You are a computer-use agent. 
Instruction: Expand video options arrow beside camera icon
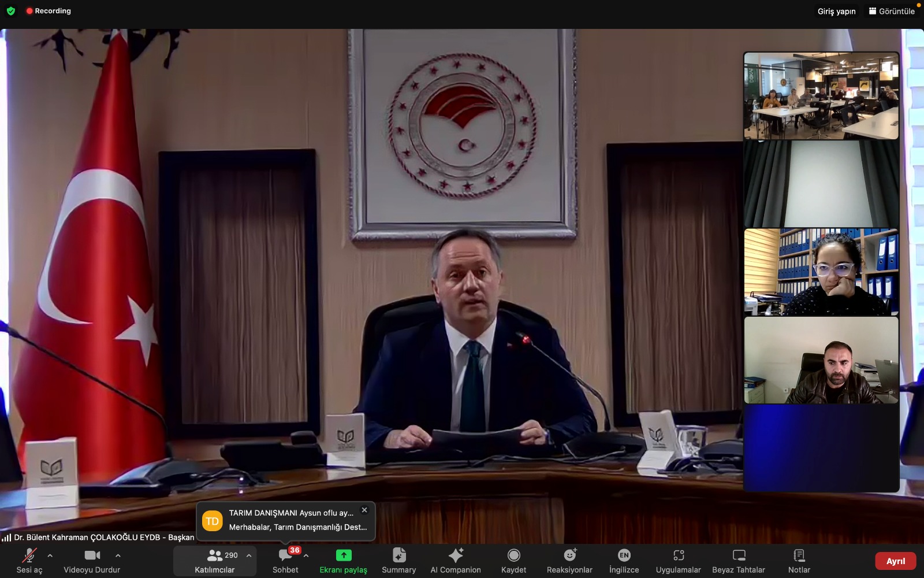pos(118,555)
